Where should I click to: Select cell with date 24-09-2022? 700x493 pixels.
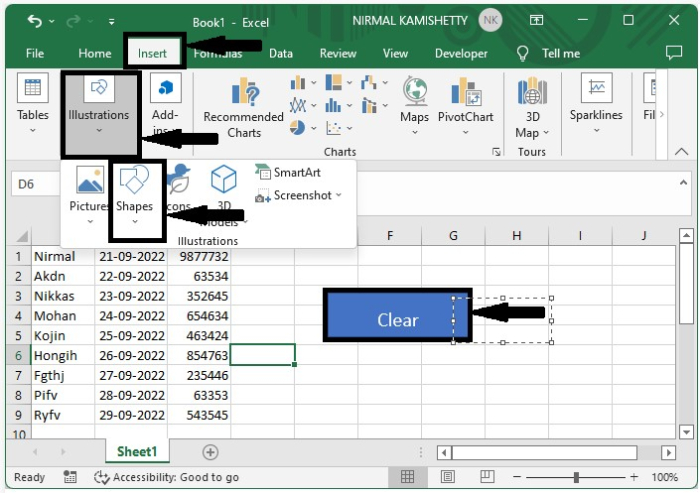click(131, 316)
